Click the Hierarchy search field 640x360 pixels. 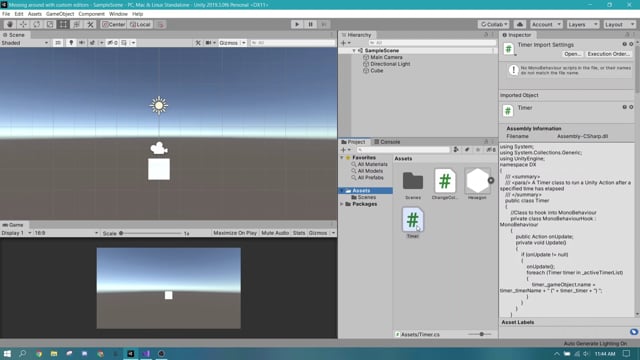pyautogui.click(x=432, y=43)
